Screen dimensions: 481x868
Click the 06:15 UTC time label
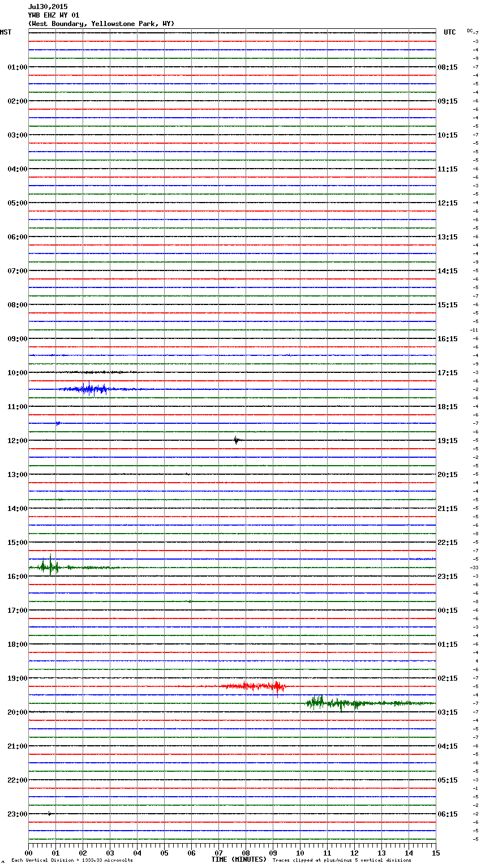pos(448,814)
